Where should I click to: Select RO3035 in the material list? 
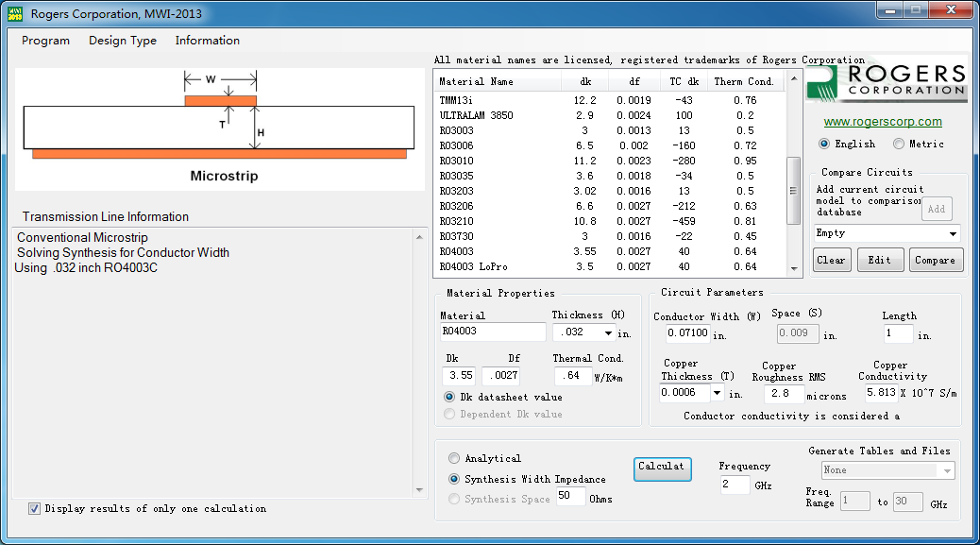[609, 177]
